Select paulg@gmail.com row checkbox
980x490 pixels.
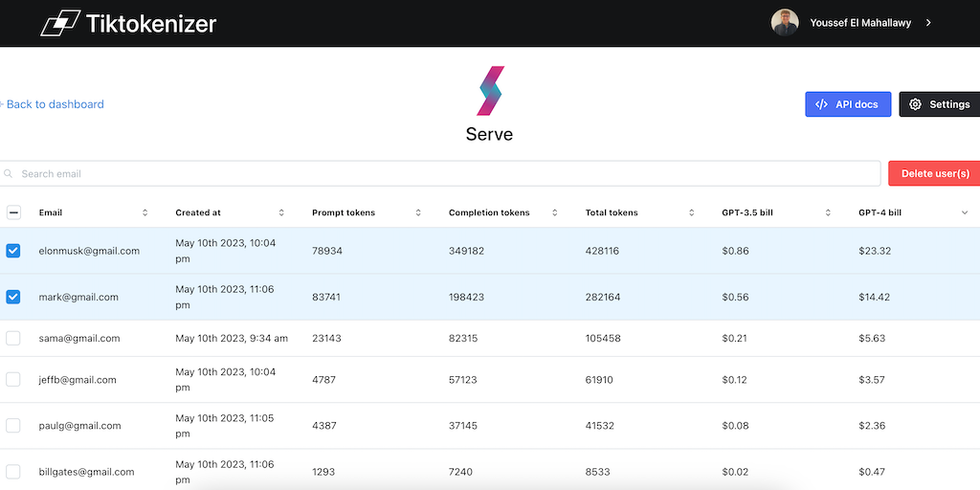[x=13, y=426]
